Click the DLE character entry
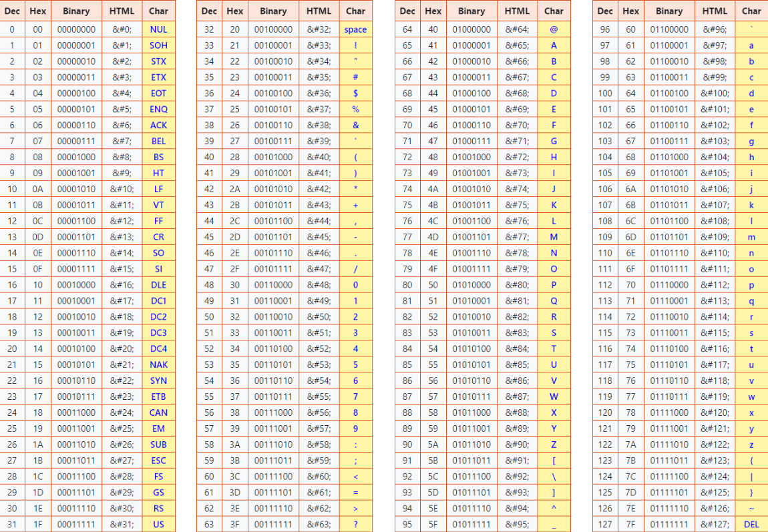This screenshot has height=532, width=768. tap(158, 285)
